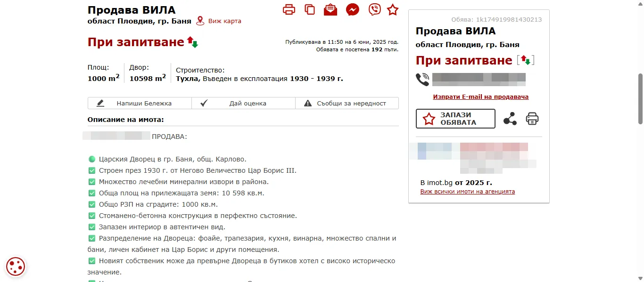This screenshot has height=282, width=644.
Task: Select the 'Дай оценка' option
Action: (243, 103)
